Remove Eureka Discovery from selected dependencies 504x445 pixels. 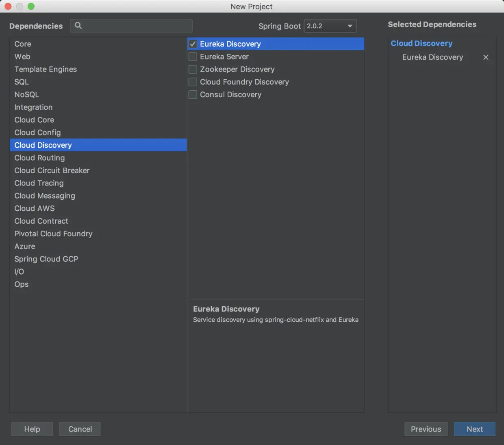[x=486, y=57]
